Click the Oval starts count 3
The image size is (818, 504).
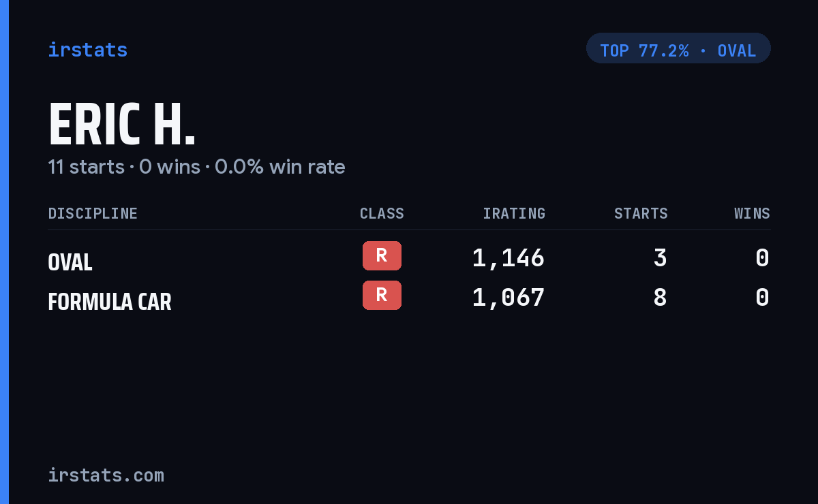[660, 257]
